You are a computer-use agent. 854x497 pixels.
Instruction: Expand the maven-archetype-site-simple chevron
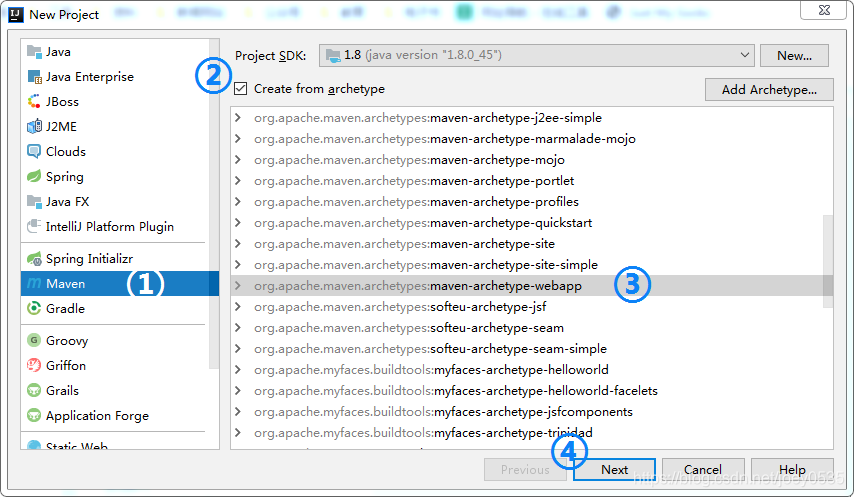coord(237,265)
